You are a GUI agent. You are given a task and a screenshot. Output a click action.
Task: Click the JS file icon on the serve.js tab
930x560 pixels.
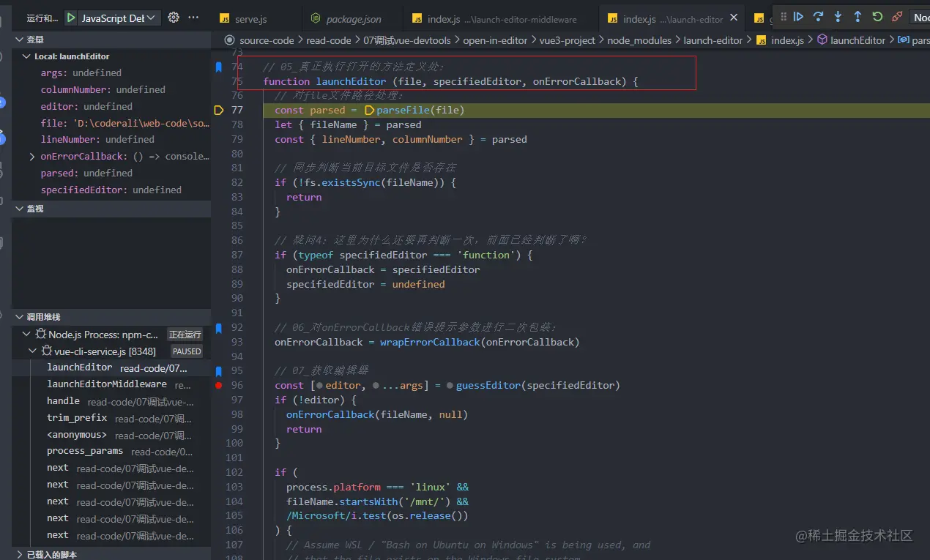225,19
